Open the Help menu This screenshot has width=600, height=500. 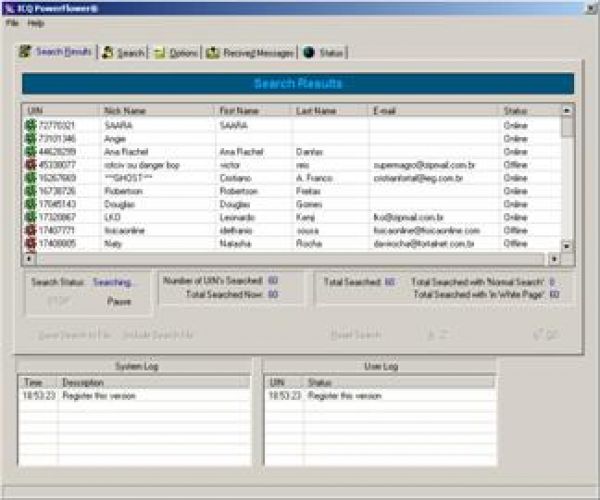pyautogui.click(x=36, y=22)
